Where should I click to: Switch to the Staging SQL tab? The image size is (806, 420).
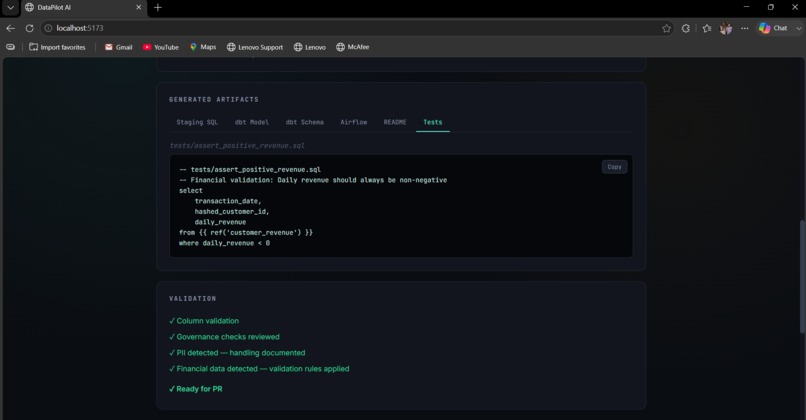(197, 122)
